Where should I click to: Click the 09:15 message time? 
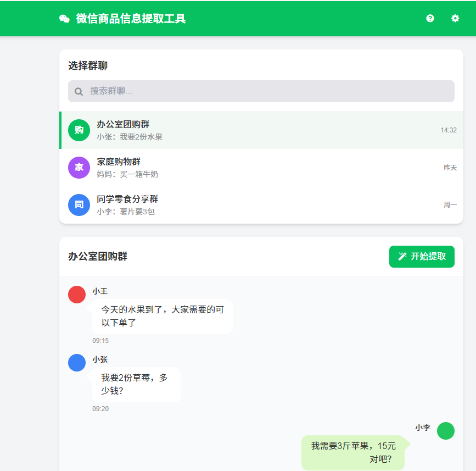pos(100,341)
